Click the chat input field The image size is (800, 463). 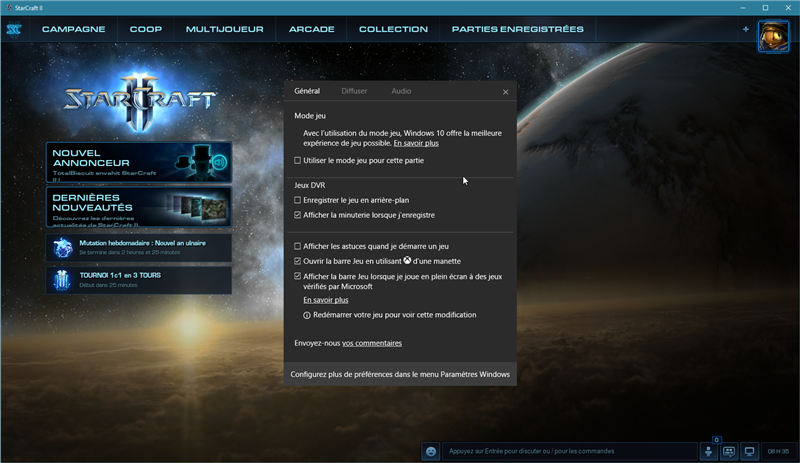(569, 451)
